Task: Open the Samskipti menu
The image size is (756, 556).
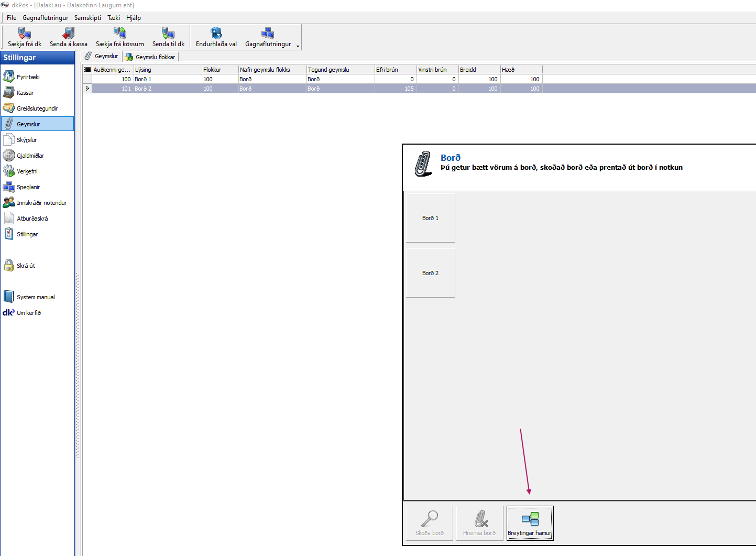Action: point(87,18)
